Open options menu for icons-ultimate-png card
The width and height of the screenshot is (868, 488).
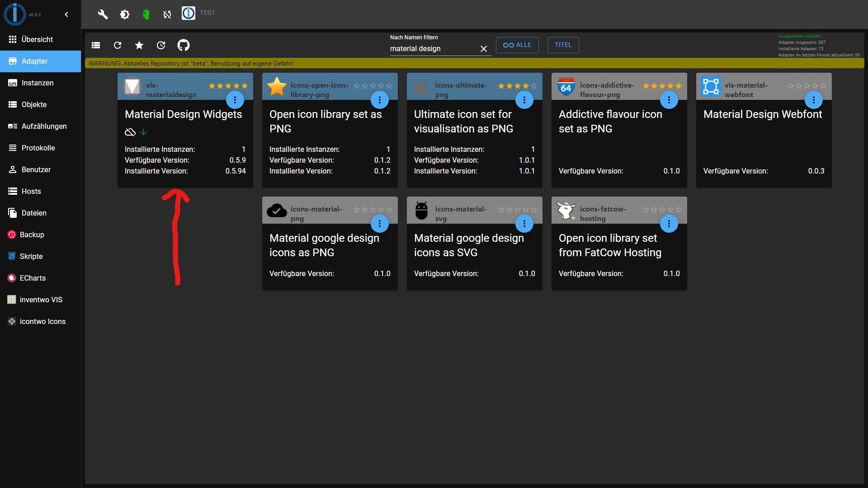click(524, 100)
